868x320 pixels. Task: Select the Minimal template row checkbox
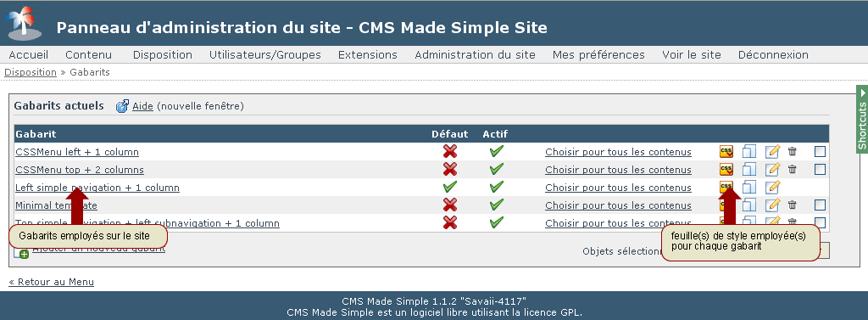(x=821, y=205)
